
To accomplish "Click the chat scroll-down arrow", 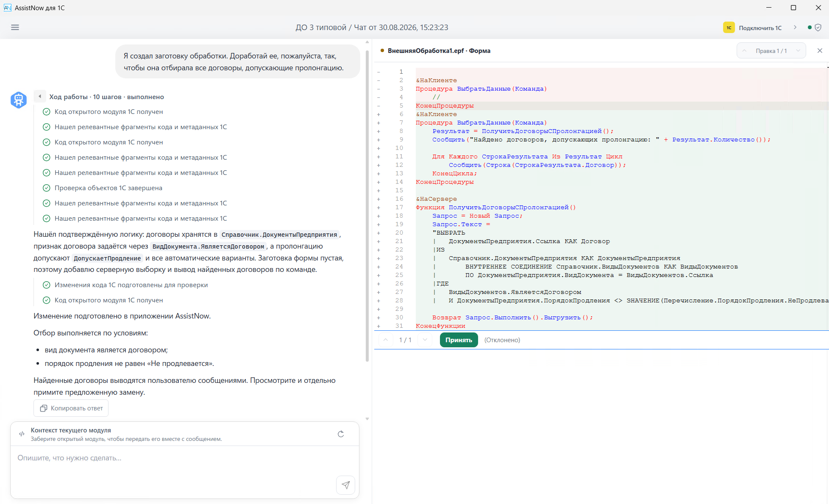I will (x=367, y=419).
